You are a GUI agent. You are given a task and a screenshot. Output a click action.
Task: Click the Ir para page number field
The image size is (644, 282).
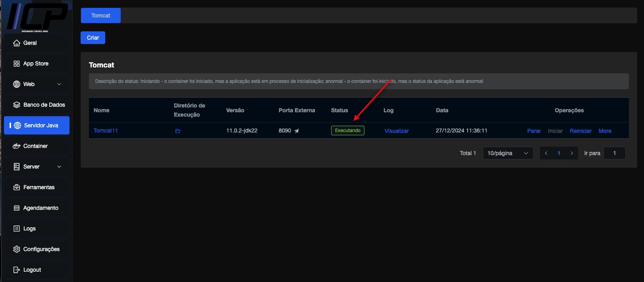click(x=614, y=153)
